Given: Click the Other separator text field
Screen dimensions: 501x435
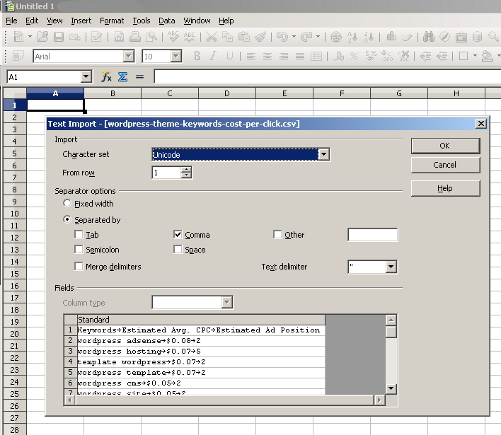Looking at the screenshot, I should pyautogui.click(x=372, y=235).
